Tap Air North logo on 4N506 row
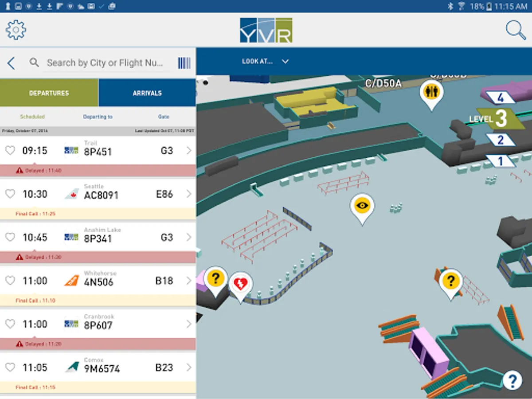Image resolution: width=532 pixels, height=399 pixels. pyautogui.click(x=71, y=281)
